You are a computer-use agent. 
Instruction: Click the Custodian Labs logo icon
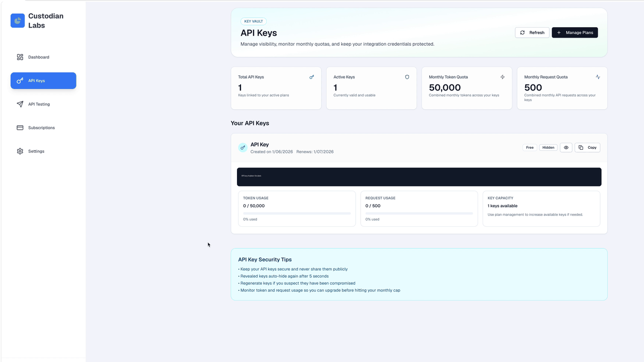point(18,21)
